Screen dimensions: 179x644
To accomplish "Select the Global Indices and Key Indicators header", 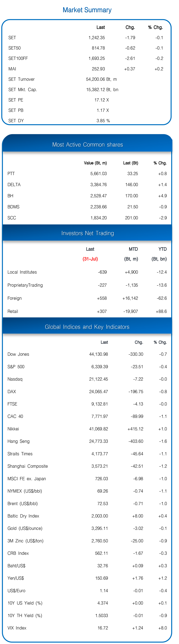I will click(87, 327).
